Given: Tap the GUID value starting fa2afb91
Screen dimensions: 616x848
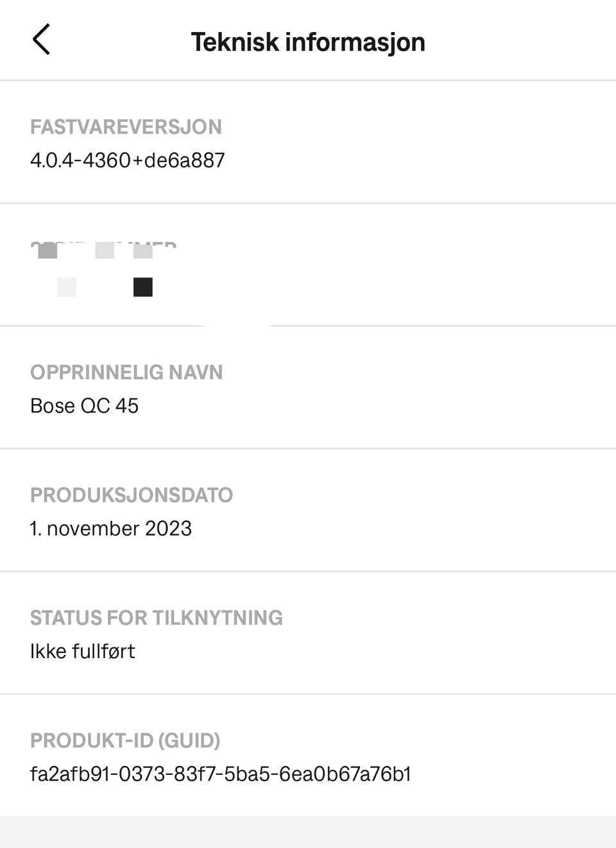Looking at the screenshot, I should pos(220,774).
